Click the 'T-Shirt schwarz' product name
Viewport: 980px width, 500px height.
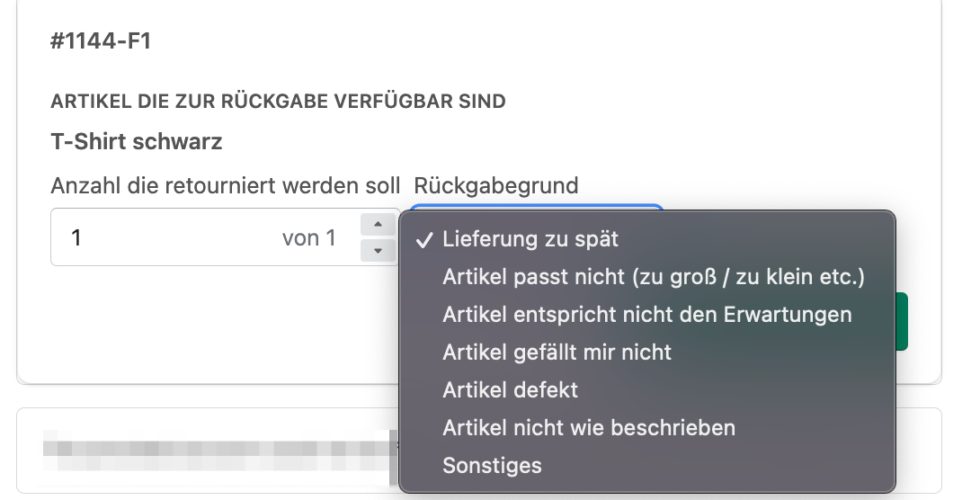point(137,141)
